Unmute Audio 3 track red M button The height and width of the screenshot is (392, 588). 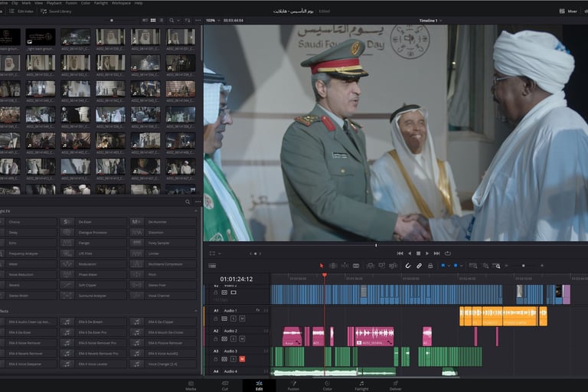[x=242, y=359]
